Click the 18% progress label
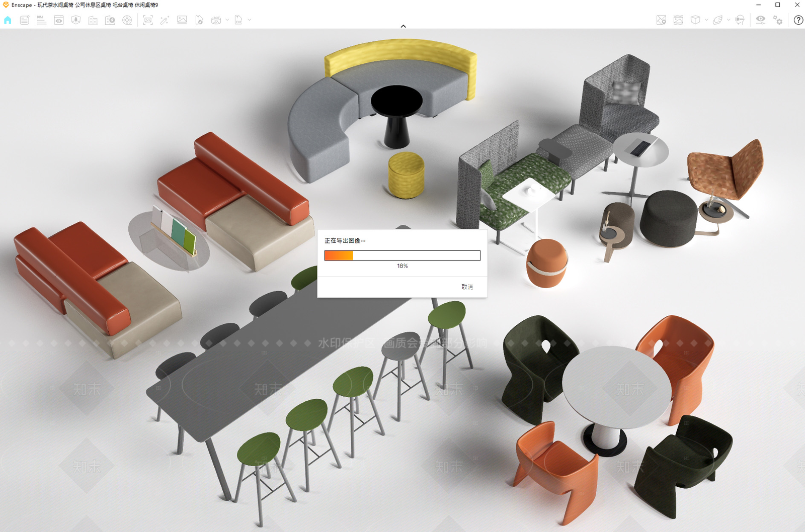Viewport: 805px width, 532px height. click(x=403, y=266)
